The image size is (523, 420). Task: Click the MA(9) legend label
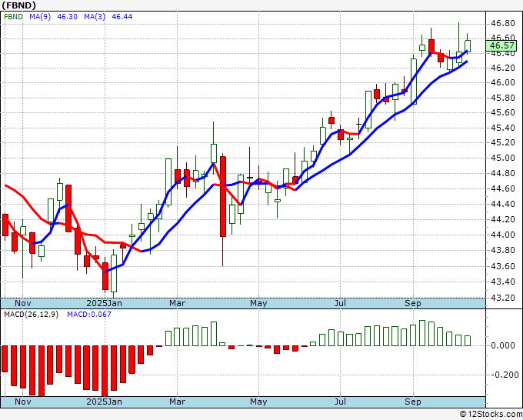40,16
